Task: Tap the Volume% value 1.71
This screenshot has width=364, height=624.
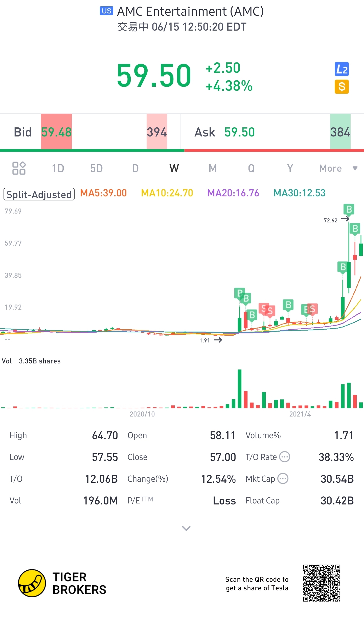Action: click(344, 435)
